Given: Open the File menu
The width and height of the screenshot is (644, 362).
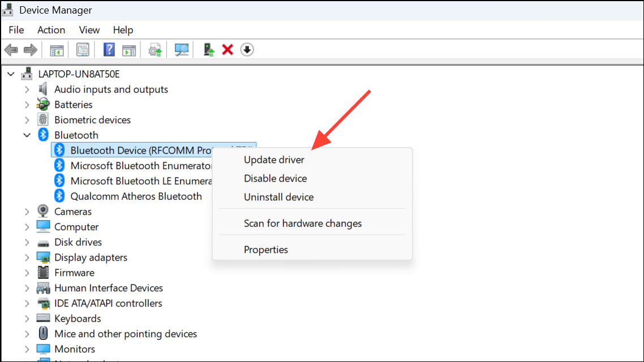Looking at the screenshot, I should coord(16,30).
